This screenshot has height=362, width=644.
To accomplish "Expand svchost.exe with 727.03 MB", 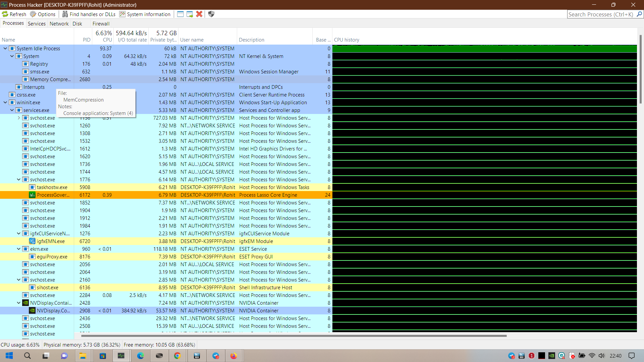I will pyautogui.click(x=18, y=118).
